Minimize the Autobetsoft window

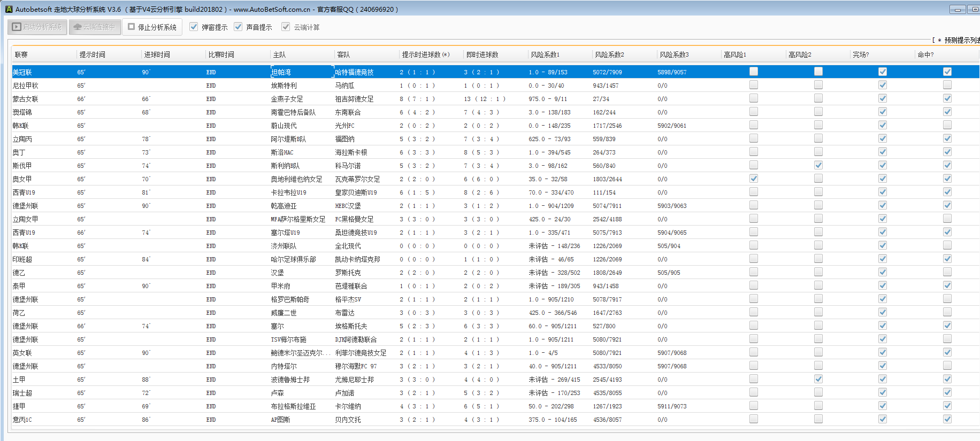tap(957, 10)
